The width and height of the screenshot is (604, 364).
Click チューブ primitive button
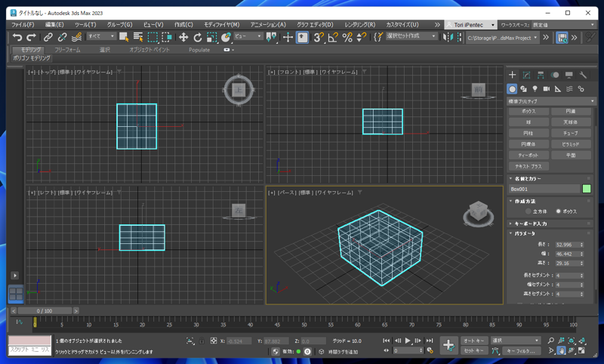571,133
